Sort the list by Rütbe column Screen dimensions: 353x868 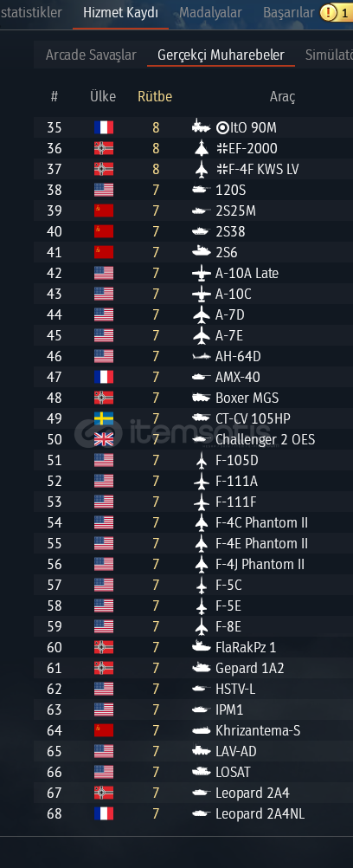[x=155, y=96]
